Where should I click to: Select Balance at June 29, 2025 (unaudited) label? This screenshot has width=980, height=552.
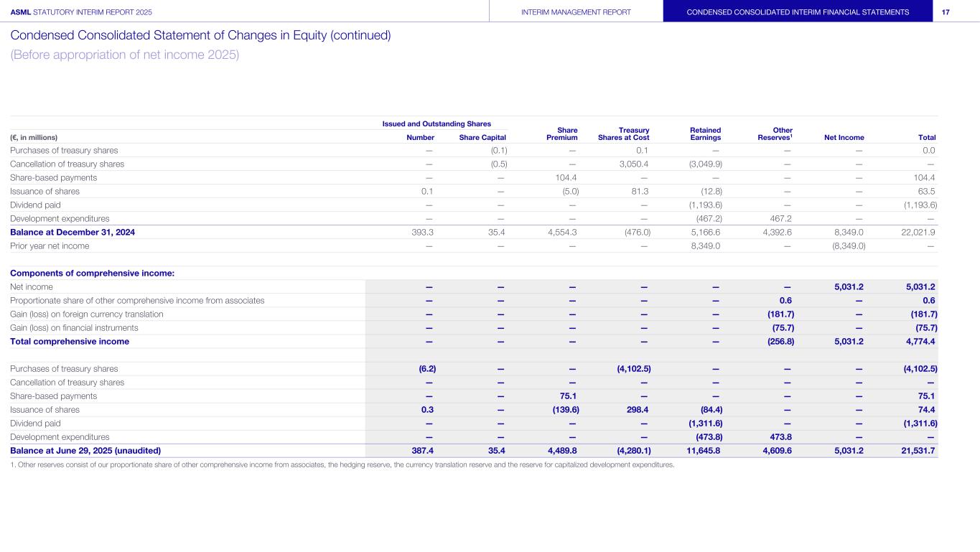(x=85, y=451)
